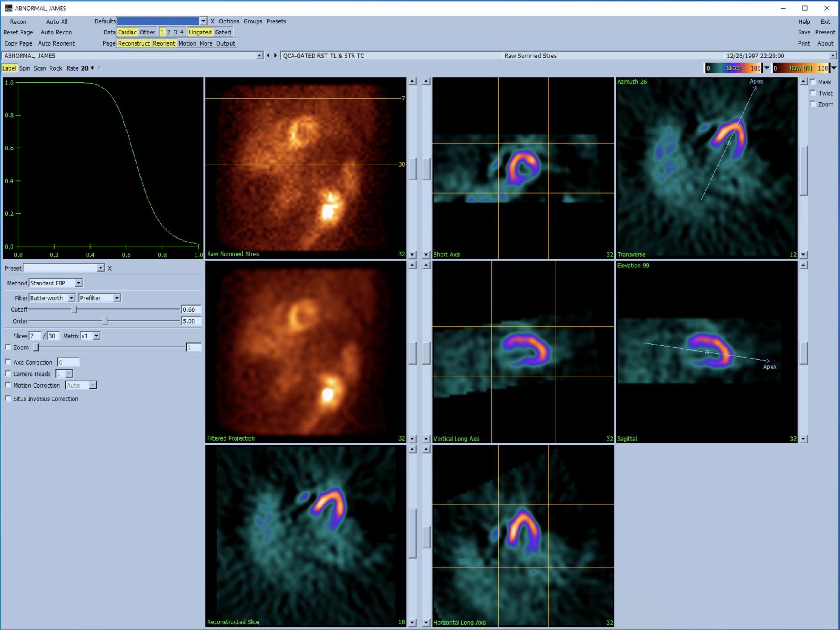Adjust the Cutoff slider handle

75,310
